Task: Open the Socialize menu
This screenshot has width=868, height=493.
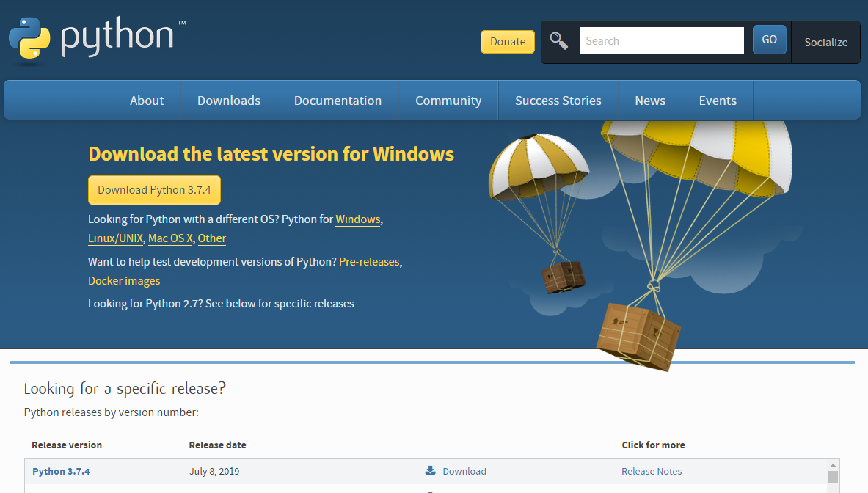Action: (x=825, y=42)
